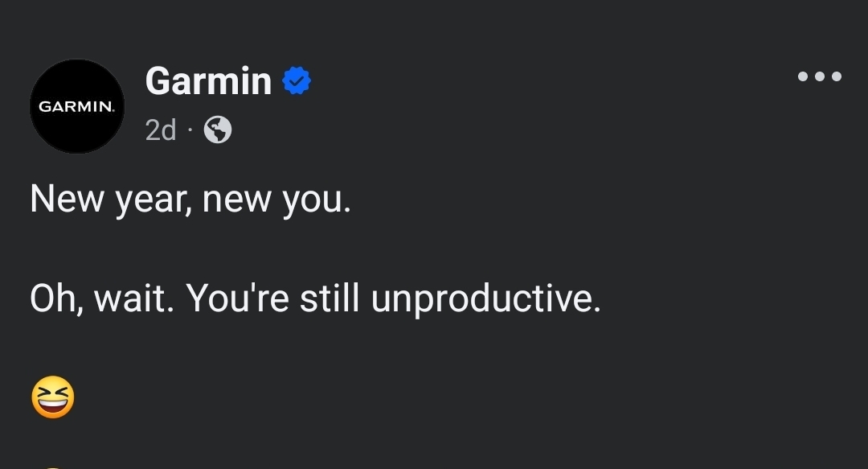Click the middle dot of the options menu
The height and width of the screenshot is (469, 868).
pos(819,77)
